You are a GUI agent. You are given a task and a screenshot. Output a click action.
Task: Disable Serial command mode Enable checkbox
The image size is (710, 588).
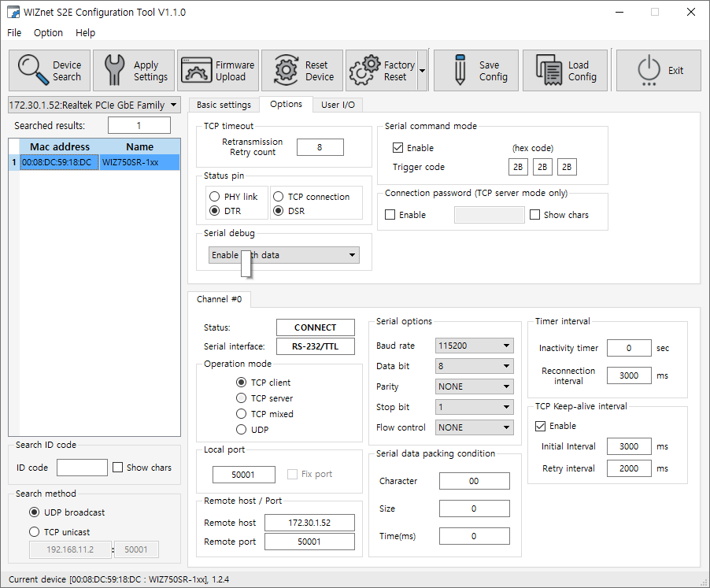398,147
